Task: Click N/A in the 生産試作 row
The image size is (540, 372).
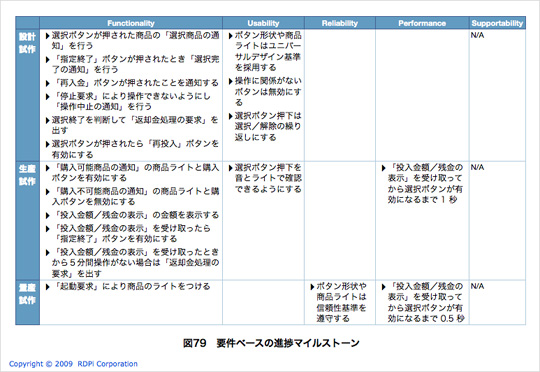Action: pyautogui.click(x=477, y=167)
